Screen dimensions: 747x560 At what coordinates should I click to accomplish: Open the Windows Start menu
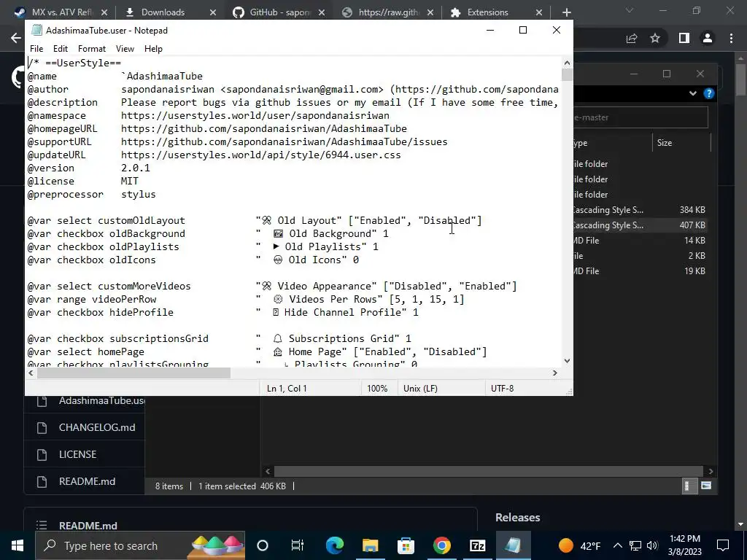click(x=18, y=545)
